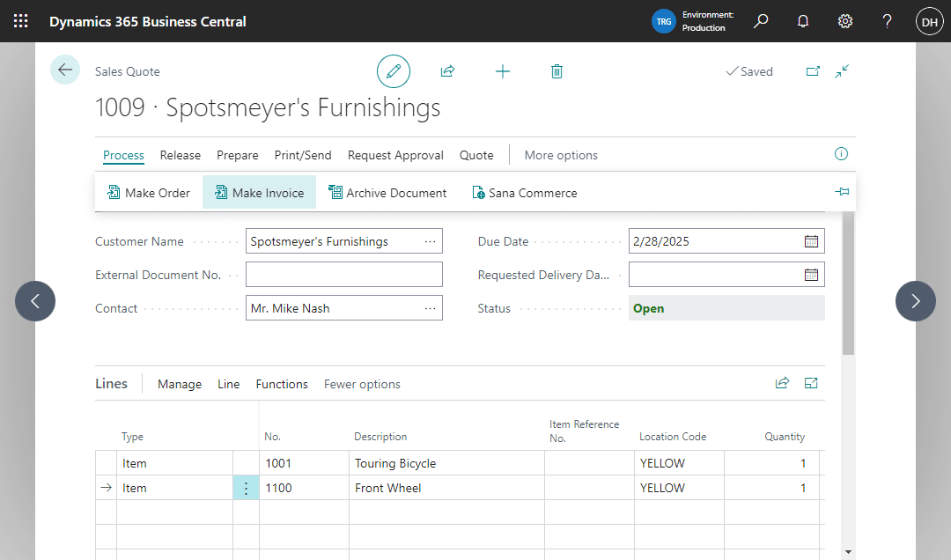Viewport: 951px width, 560px height.
Task: Open the Quote menu
Action: pyautogui.click(x=476, y=155)
